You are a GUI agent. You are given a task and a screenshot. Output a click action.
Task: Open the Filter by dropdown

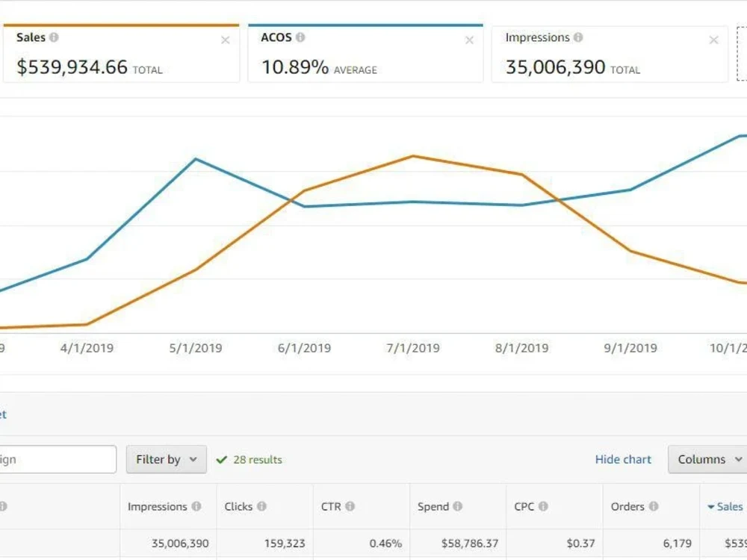167,459
